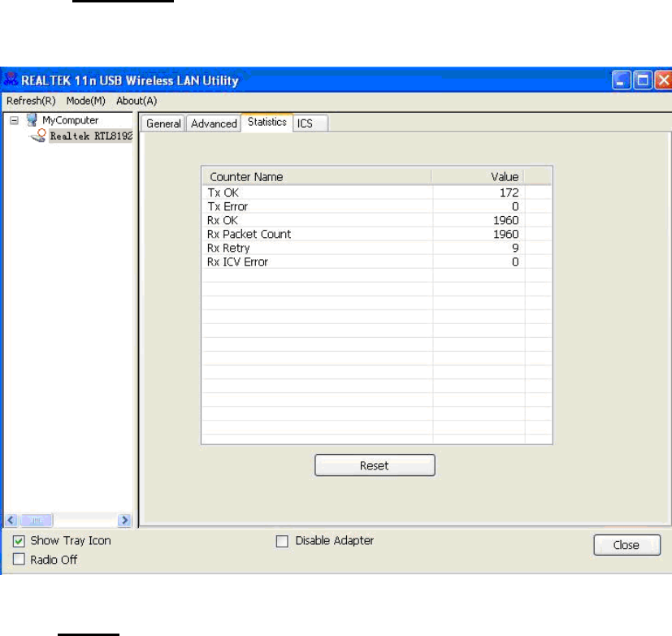The width and height of the screenshot is (672, 636).
Task: Click the Reset button
Action: point(375,465)
